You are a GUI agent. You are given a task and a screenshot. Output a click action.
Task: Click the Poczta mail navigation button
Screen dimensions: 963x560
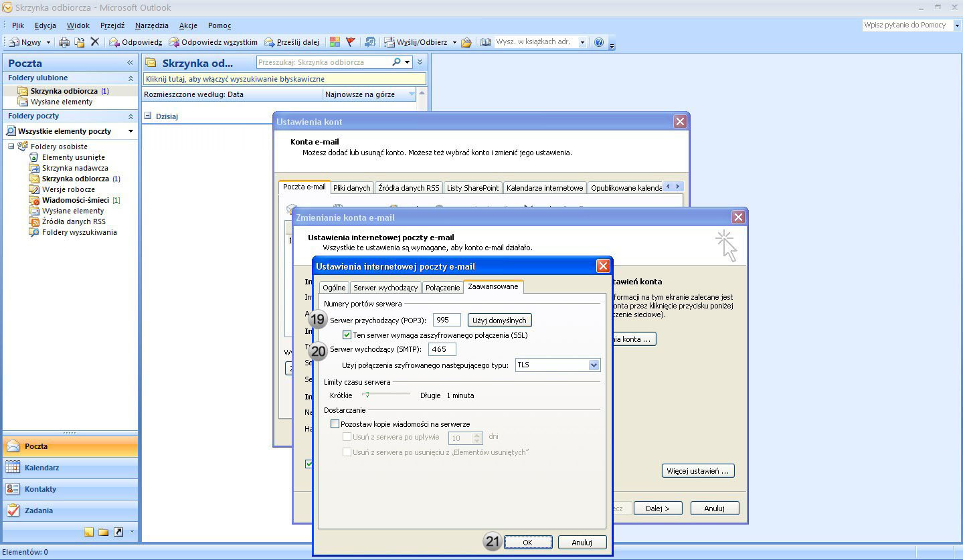(70, 446)
